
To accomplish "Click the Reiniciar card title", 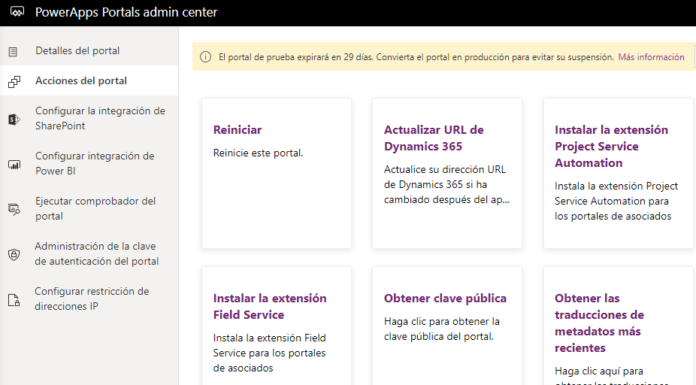I will pos(237,130).
